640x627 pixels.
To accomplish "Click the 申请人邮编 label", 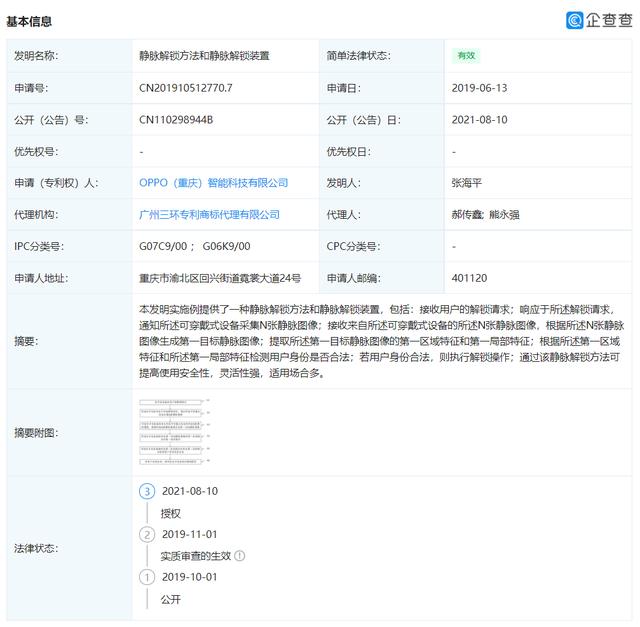I will click(x=353, y=278).
